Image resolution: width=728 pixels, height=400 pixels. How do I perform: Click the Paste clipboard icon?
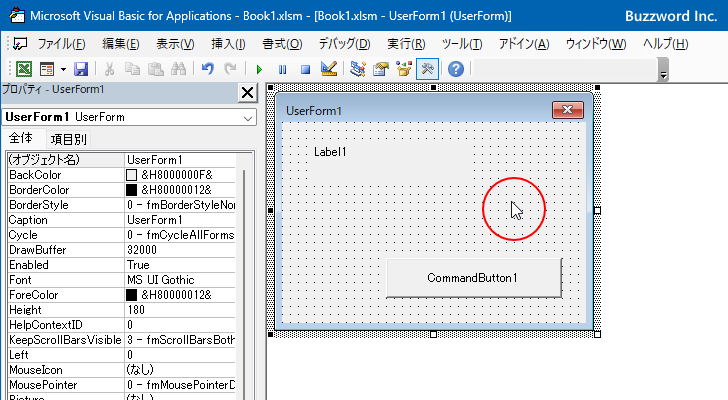click(x=156, y=69)
